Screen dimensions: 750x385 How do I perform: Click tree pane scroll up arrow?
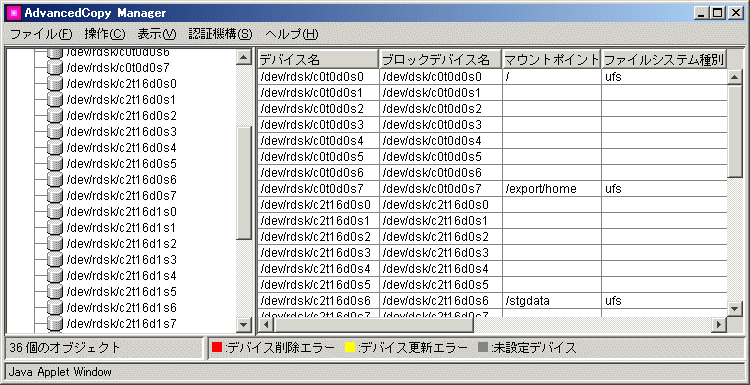point(244,57)
